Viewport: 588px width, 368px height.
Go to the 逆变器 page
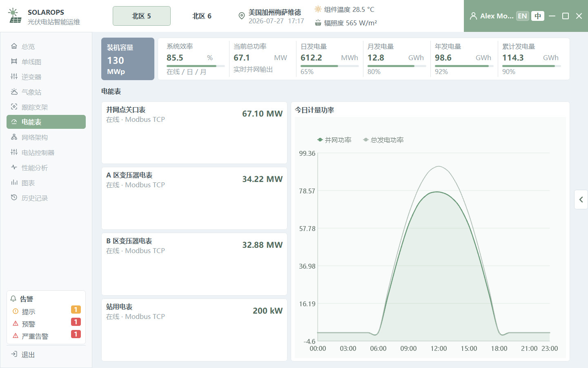46,76
